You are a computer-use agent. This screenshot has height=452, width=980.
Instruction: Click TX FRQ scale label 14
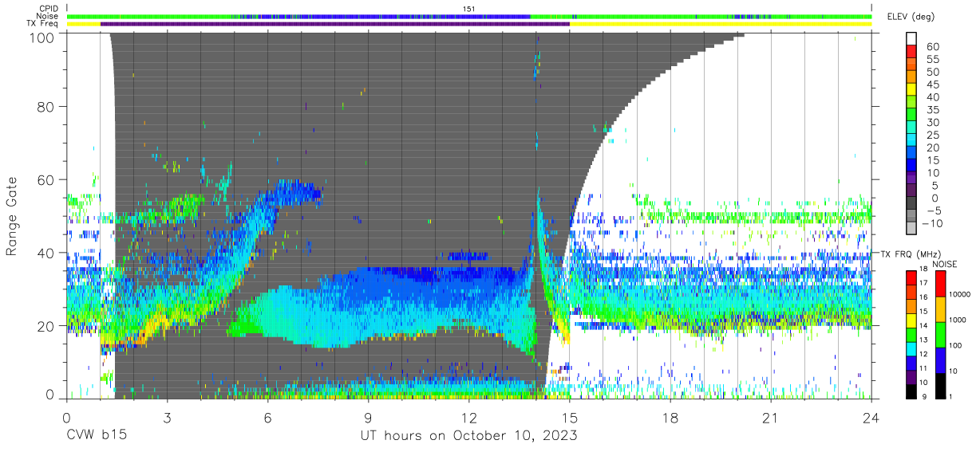coord(924,327)
